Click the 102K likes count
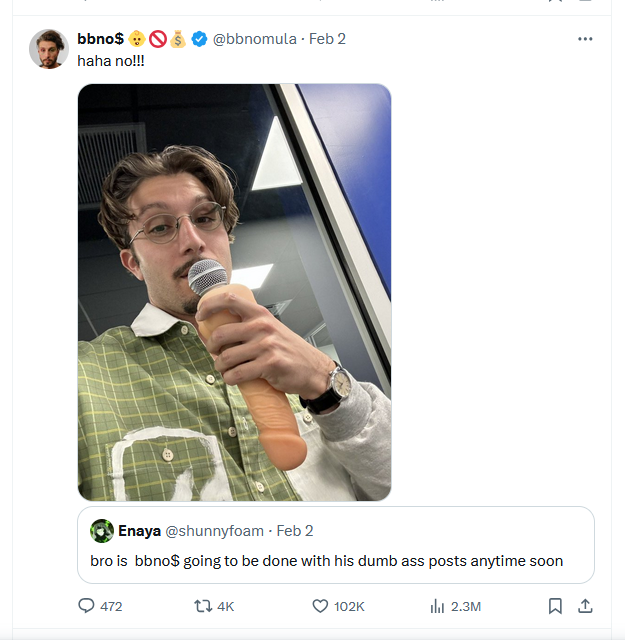The width and height of the screenshot is (625, 640). click(350, 606)
